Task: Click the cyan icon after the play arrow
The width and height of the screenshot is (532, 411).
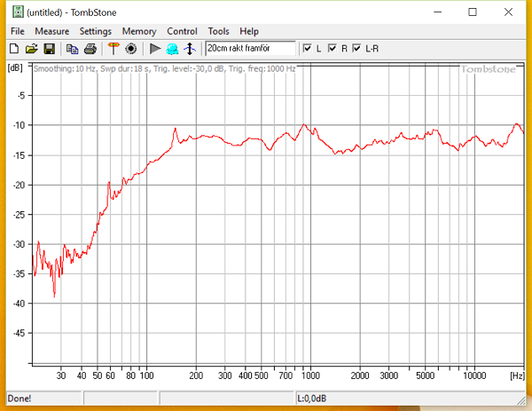Action: click(x=171, y=48)
